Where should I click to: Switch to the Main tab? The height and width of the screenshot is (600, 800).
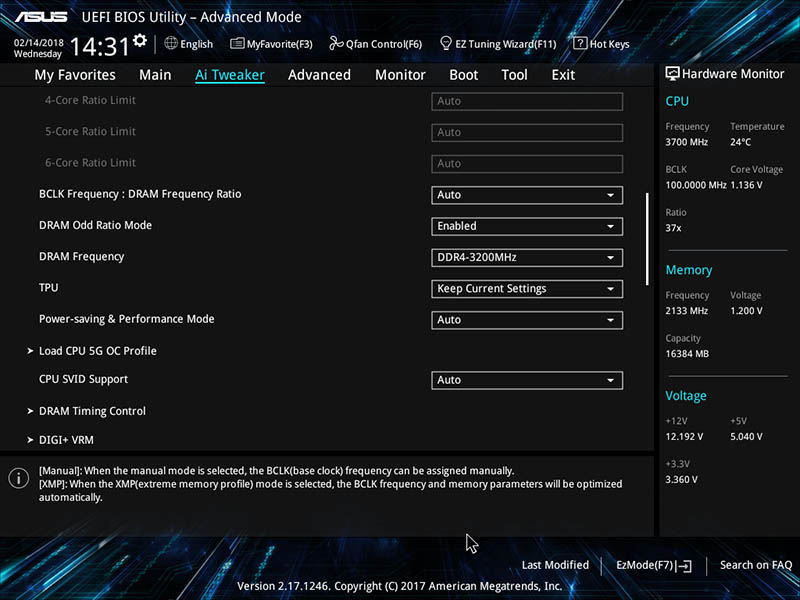[x=155, y=75]
